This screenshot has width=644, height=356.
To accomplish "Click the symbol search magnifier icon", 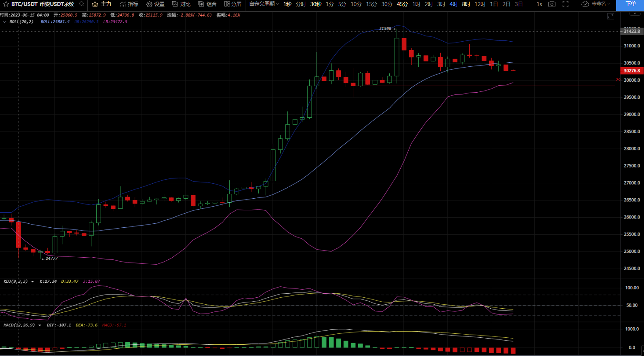I will 82,4.
